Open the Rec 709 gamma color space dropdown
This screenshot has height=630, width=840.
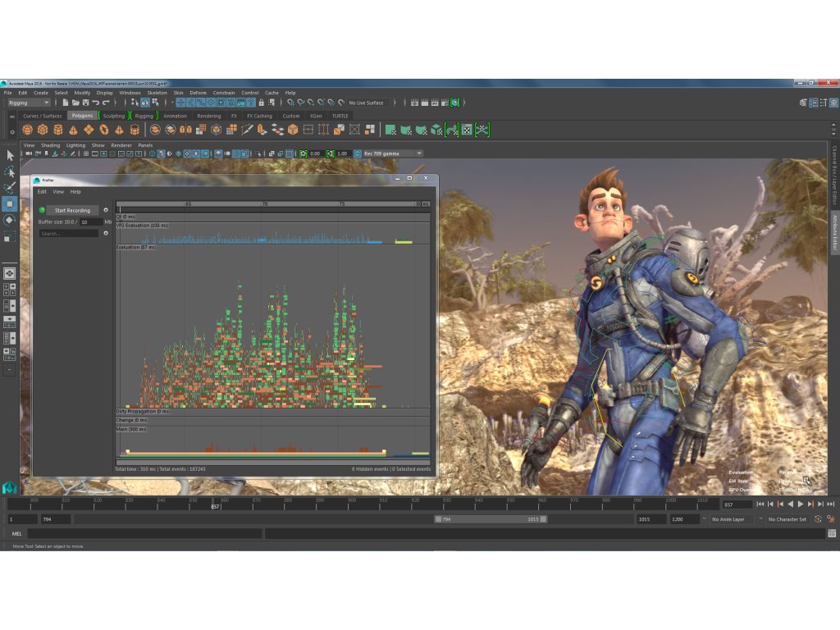click(392, 153)
